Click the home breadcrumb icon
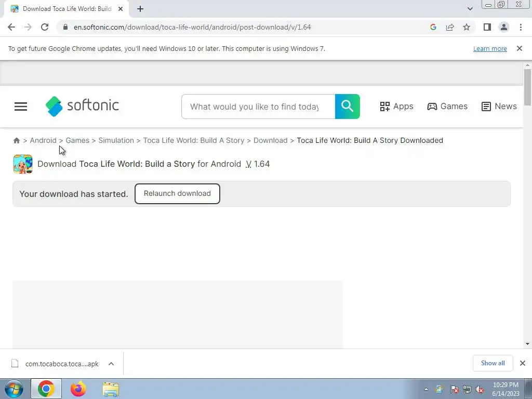Viewport: 532px width, 399px height. point(16,140)
